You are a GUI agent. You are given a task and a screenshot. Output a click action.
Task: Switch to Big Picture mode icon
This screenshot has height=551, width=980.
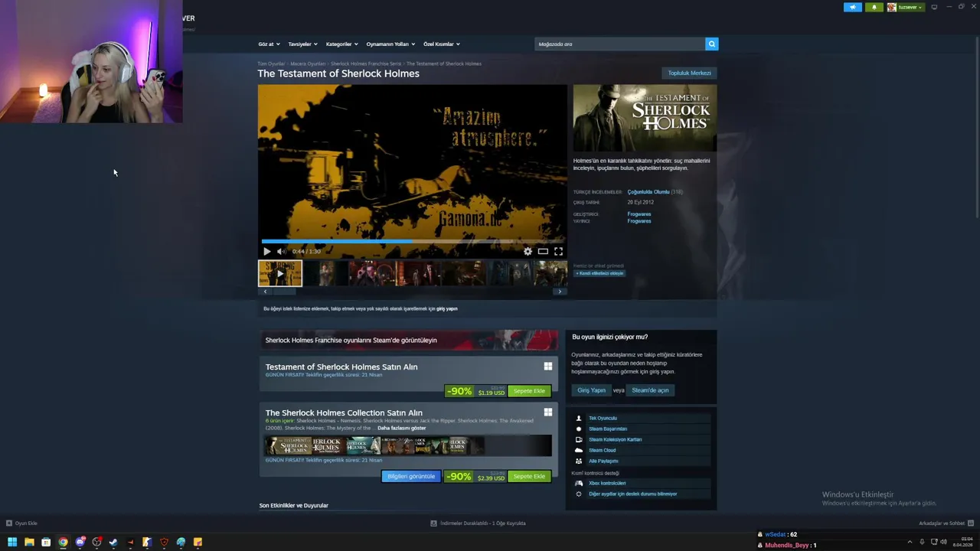point(934,7)
